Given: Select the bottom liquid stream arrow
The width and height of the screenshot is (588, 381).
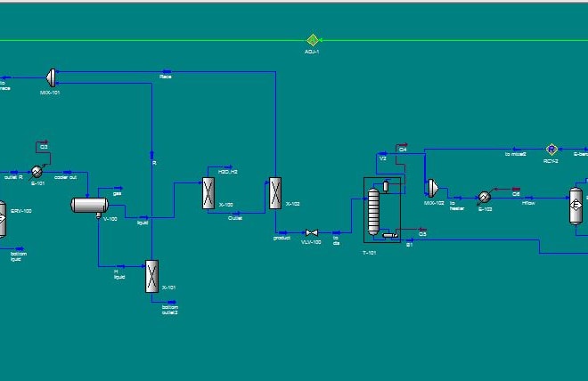Looking at the screenshot, I should pos(20,248).
